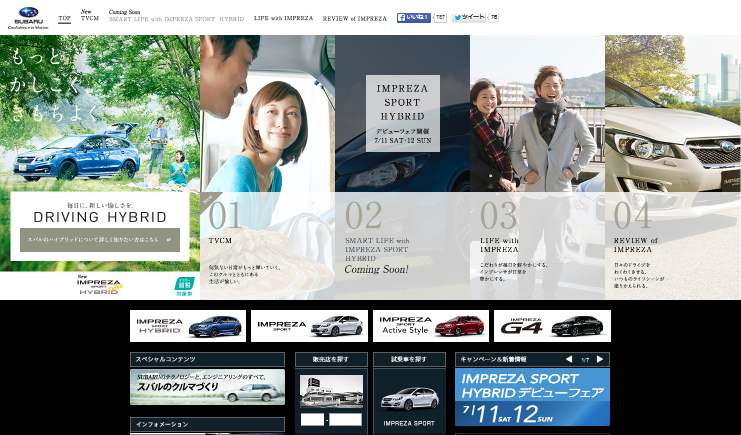
Task: Click the インフォメーション header
Action: (207, 424)
